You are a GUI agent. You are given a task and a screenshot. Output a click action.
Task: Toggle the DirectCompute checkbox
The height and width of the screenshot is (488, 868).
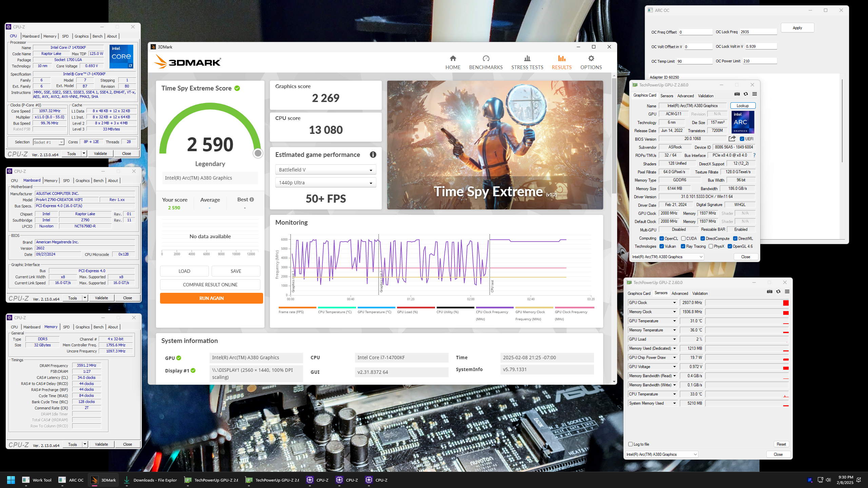[x=703, y=239]
